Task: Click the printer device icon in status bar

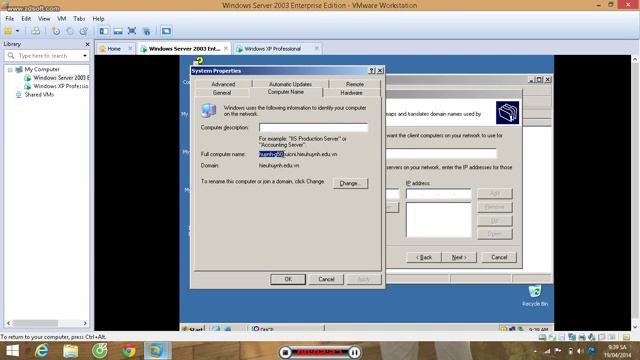Action: pos(582,337)
